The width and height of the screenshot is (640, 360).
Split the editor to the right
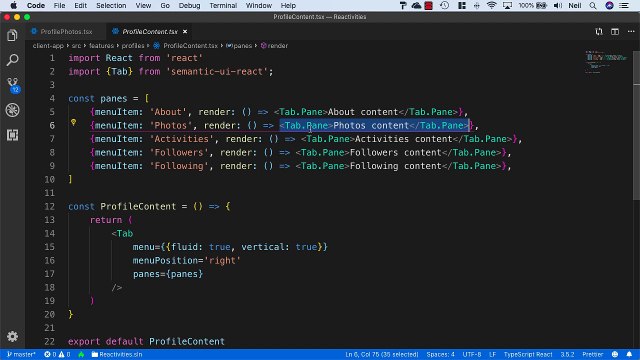(615, 31)
